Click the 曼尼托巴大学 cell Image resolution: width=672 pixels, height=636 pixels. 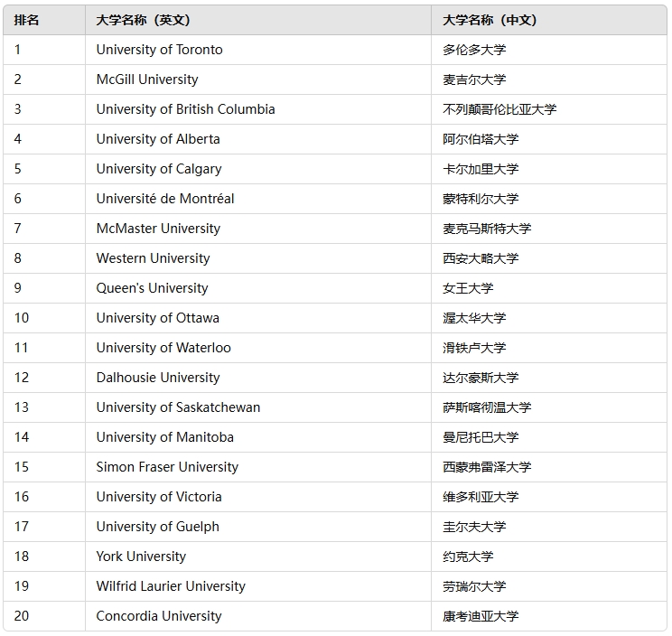[x=549, y=436]
